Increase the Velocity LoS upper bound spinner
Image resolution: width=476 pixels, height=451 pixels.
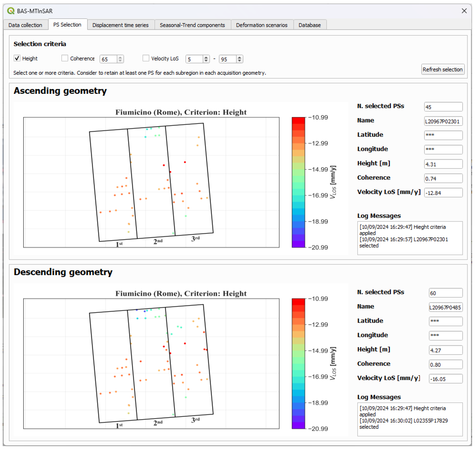pyautogui.click(x=239, y=57)
